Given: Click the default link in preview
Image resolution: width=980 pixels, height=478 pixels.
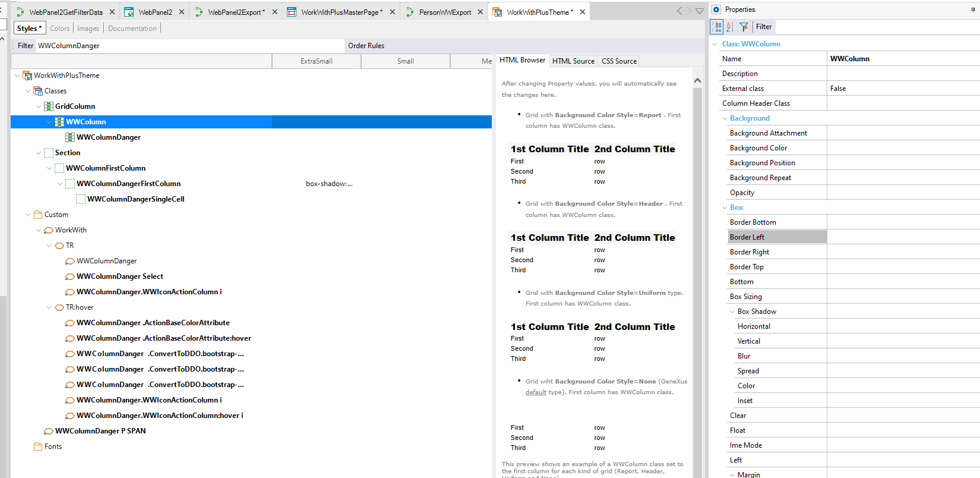Looking at the screenshot, I should click(536, 392).
